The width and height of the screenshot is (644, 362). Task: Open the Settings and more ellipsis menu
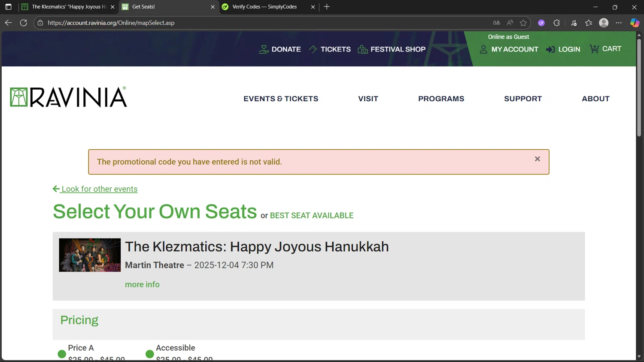(619, 23)
